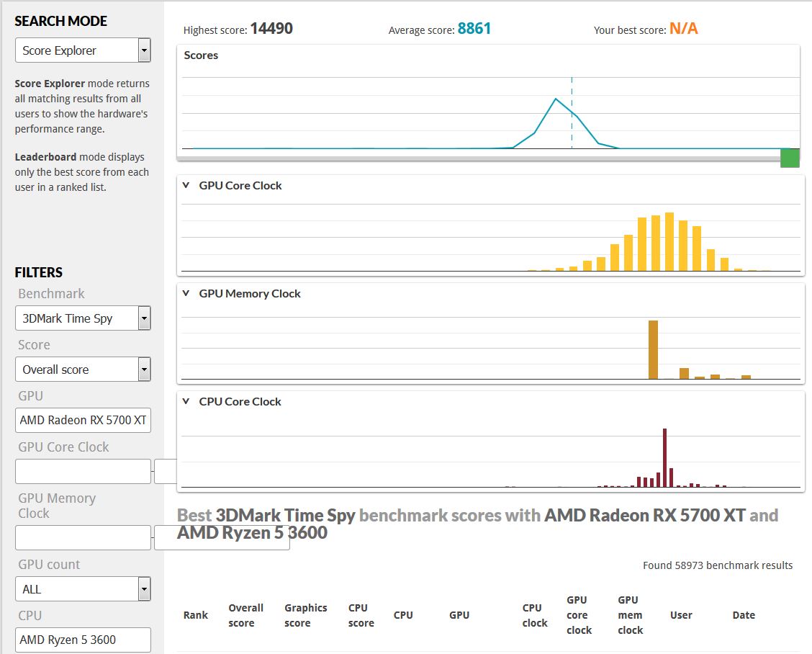
Task: Sort results by Graphics score column
Action: pyautogui.click(x=305, y=615)
